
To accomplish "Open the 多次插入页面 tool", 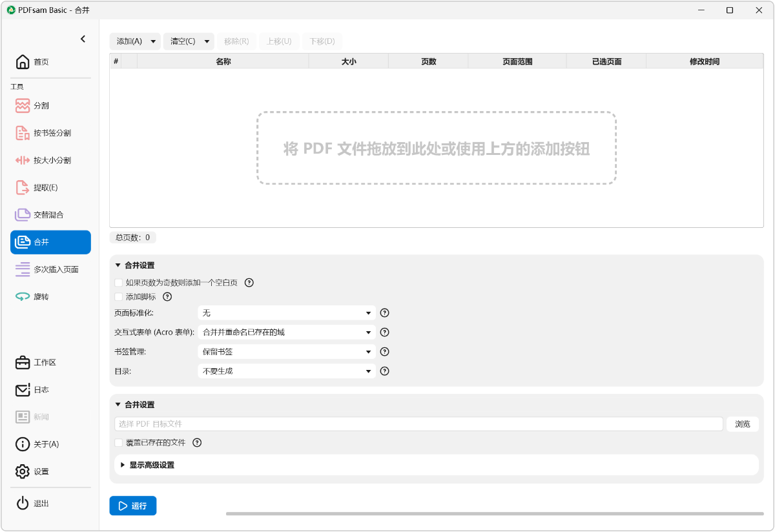I will pos(50,269).
